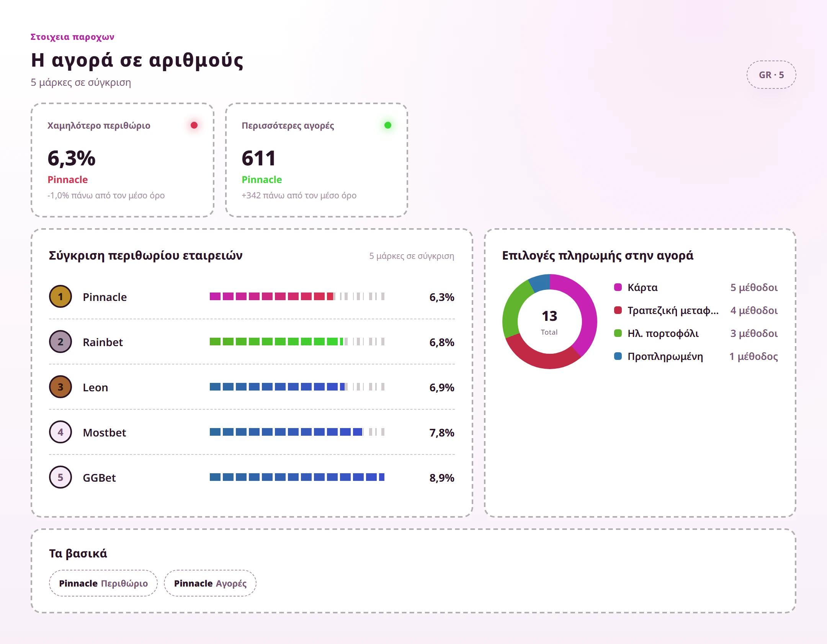
Task: Click the GR · 5 badge
Action: (x=771, y=75)
